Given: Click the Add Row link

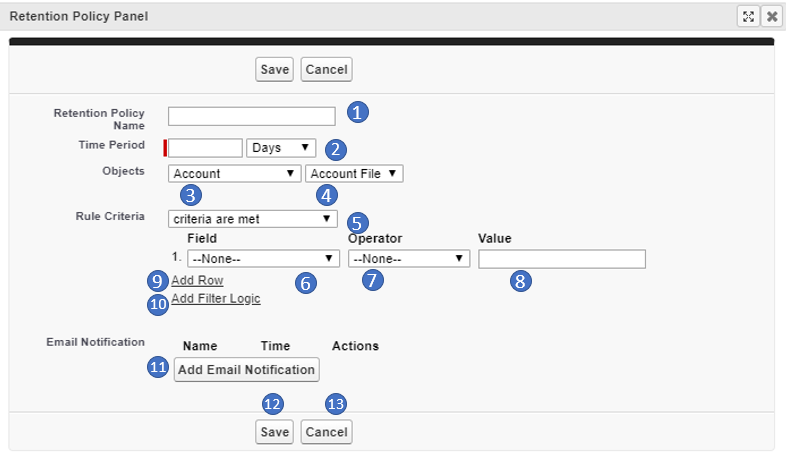Looking at the screenshot, I should [x=197, y=281].
